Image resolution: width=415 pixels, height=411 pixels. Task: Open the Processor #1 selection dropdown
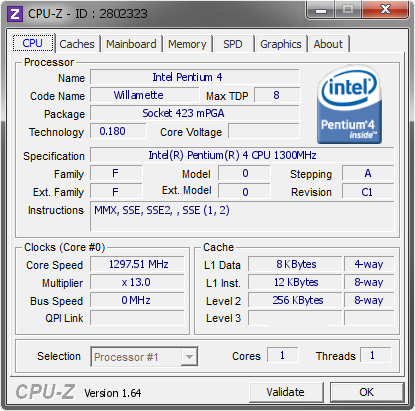[x=144, y=357]
